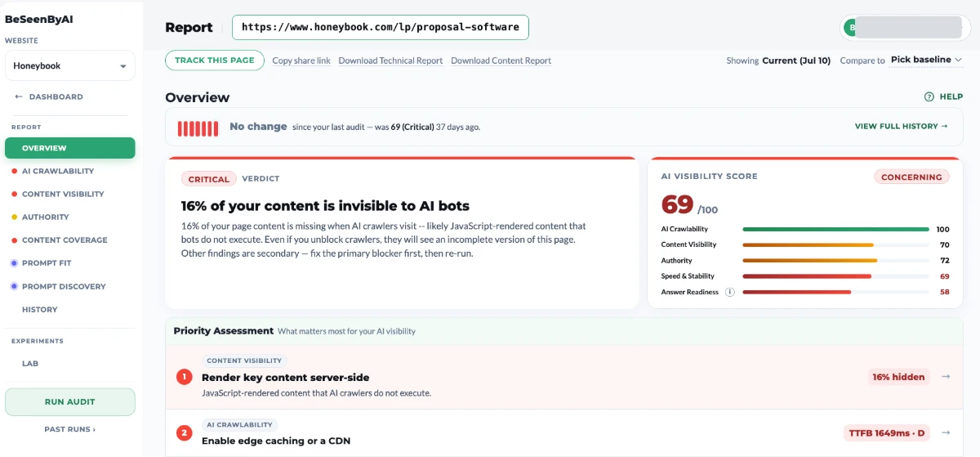Click the Priority Assessment heading
This screenshot has height=457, width=980.
pyautogui.click(x=224, y=331)
